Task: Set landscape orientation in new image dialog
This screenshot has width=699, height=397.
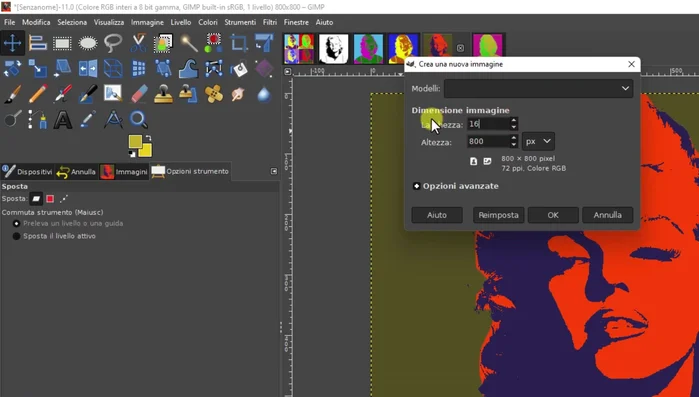Action: pyautogui.click(x=487, y=161)
